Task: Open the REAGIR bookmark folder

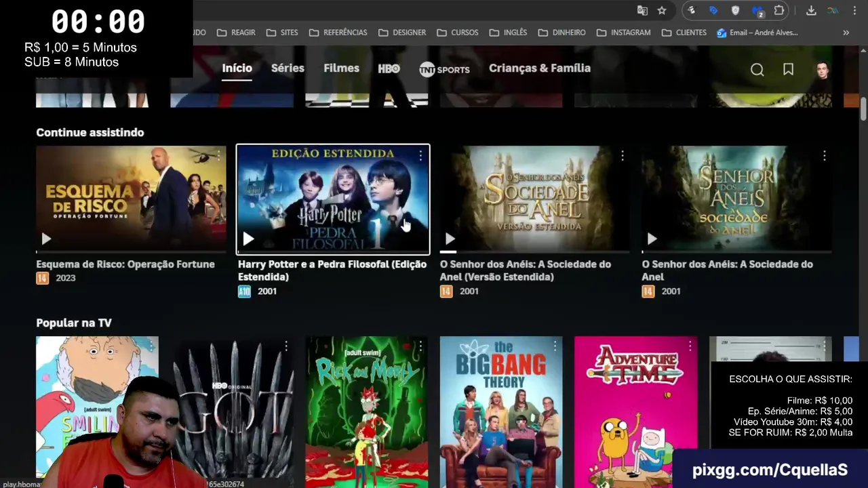Action: coord(236,33)
